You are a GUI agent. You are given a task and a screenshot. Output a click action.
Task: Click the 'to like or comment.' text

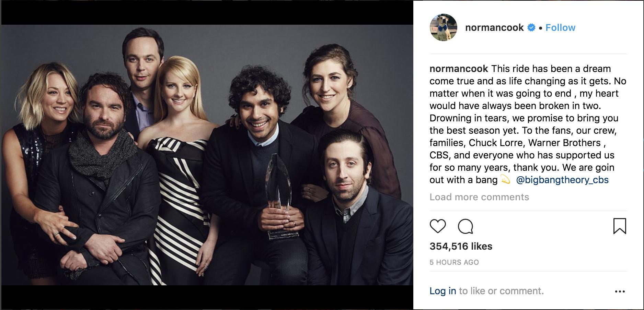[x=501, y=291]
